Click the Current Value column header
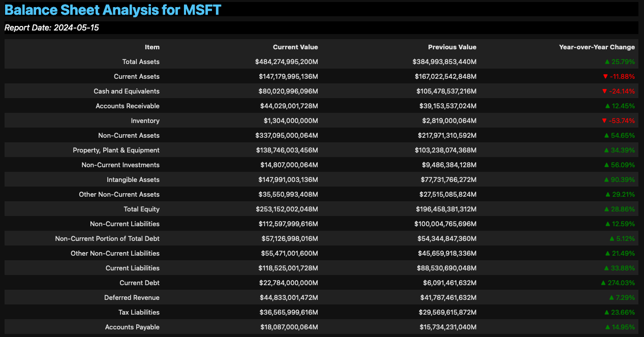The width and height of the screenshot is (644, 337). [x=295, y=47]
